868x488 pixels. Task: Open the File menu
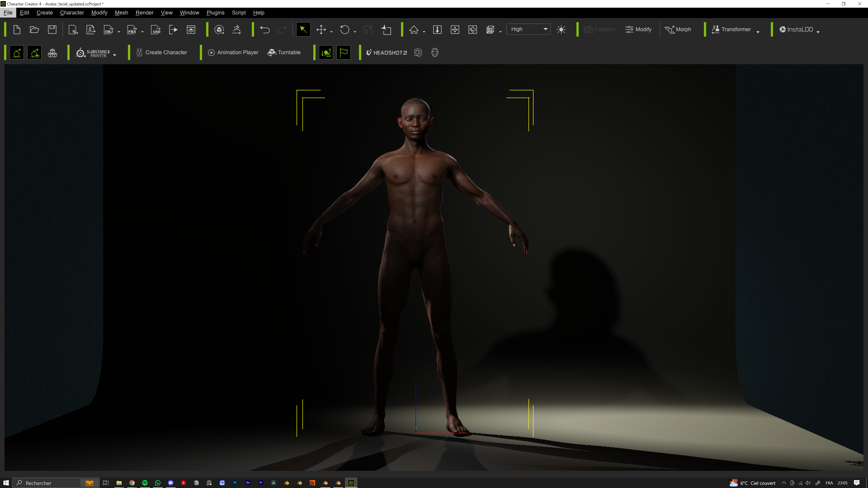click(8, 13)
